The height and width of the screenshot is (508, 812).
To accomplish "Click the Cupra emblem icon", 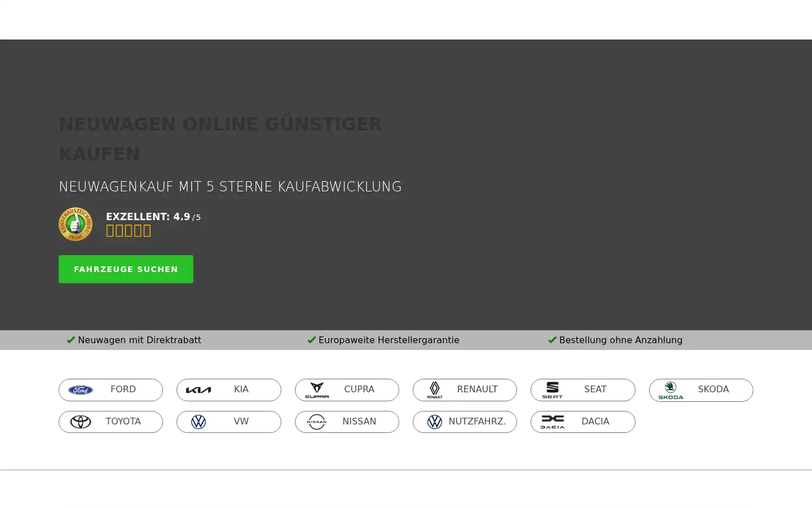I will [x=317, y=390].
